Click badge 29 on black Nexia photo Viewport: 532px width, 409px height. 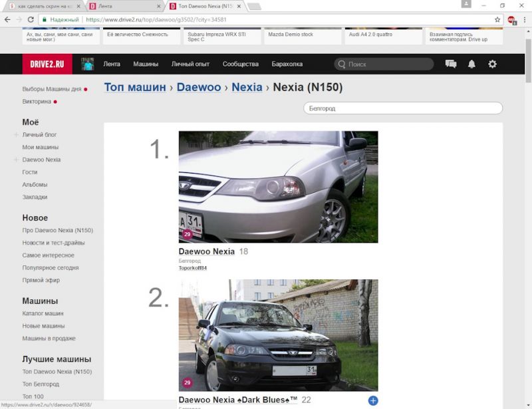[x=188, y=383]
